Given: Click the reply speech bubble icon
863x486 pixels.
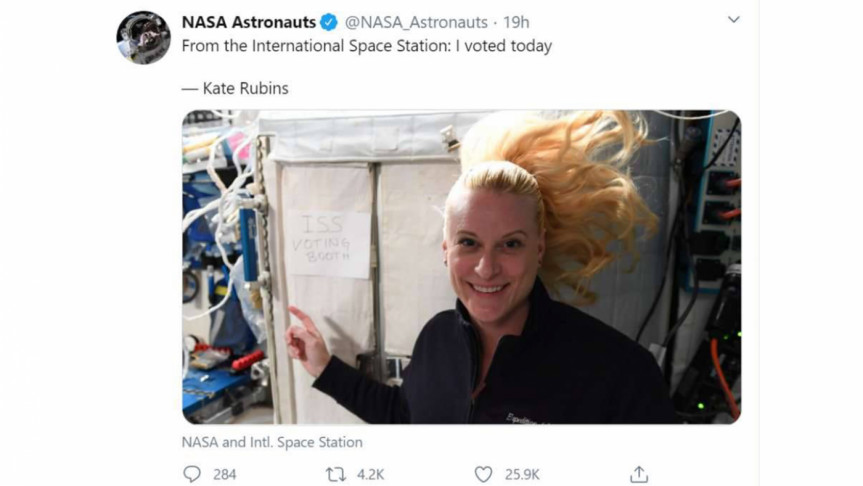Looking at the screenshot, I should point(192,474).
